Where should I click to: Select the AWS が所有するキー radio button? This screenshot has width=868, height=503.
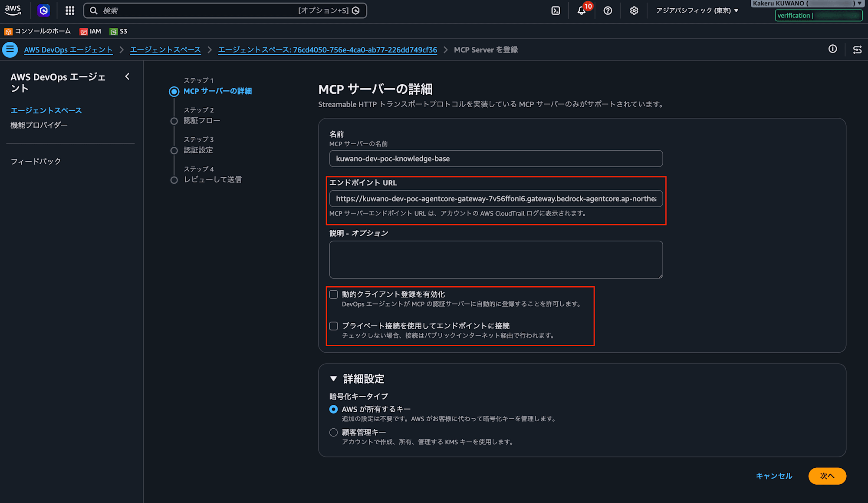point(333,409)
